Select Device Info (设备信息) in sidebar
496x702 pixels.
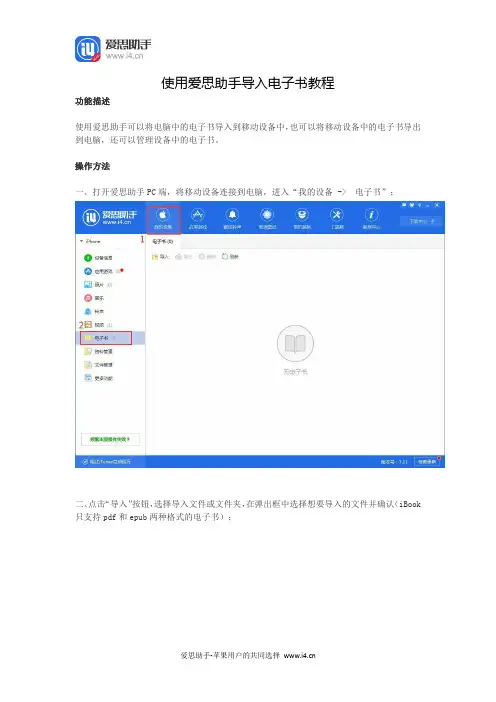pyautogui.click(x=98, y=258)
